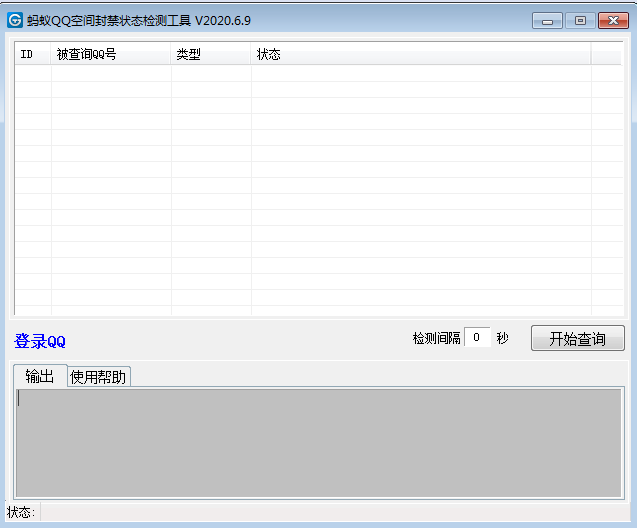Screen dimensions: 637x528
Task: Click the 类型 column header
Action: [x=210, y=54]
